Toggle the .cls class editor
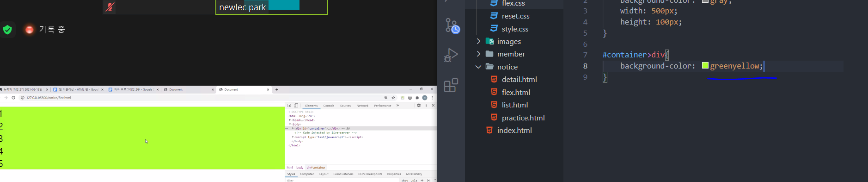This screenshot has width=868, height=182. (x=414, y=180)
